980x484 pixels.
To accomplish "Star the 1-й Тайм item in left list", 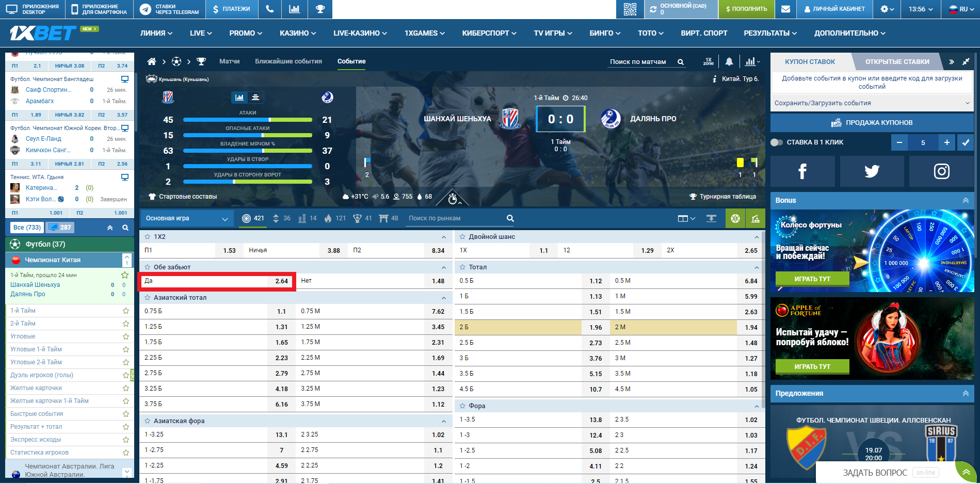I will click(x=125, y=311).
